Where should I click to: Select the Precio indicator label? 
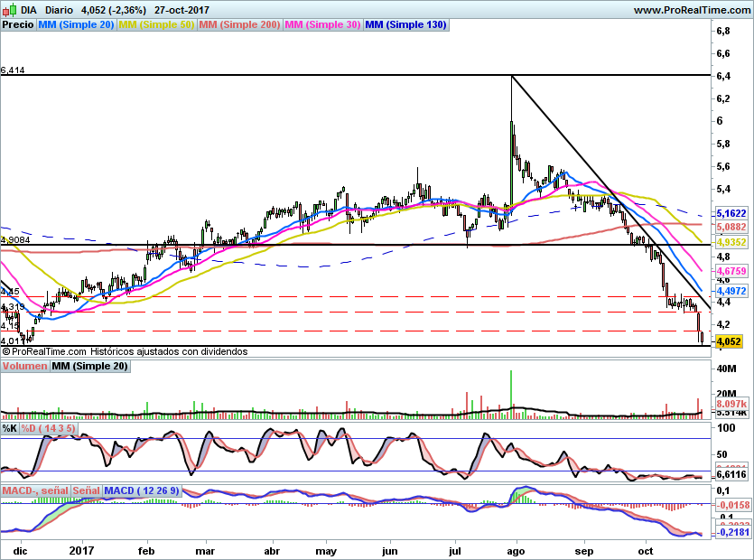18,25
